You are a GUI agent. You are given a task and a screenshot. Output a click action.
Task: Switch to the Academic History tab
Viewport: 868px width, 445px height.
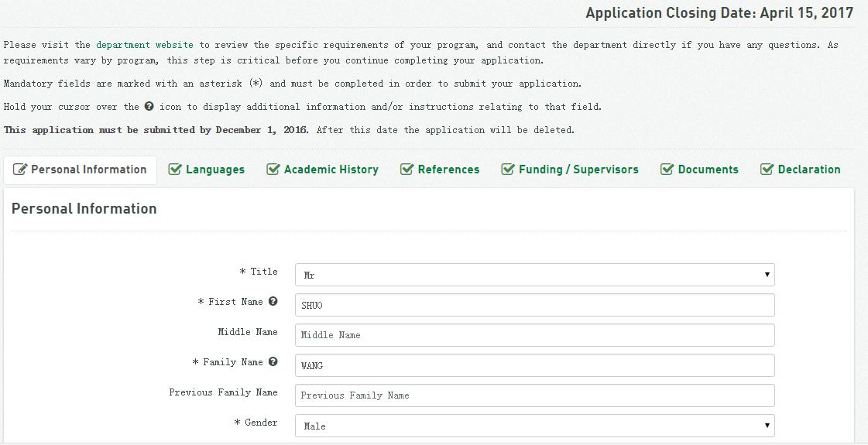(x=323, y=169)
